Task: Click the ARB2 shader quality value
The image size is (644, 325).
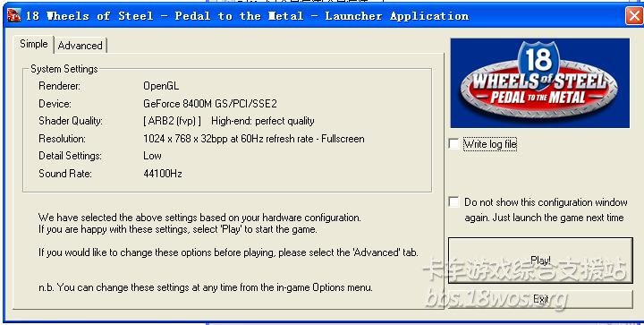Action: (x=172, y=121)
